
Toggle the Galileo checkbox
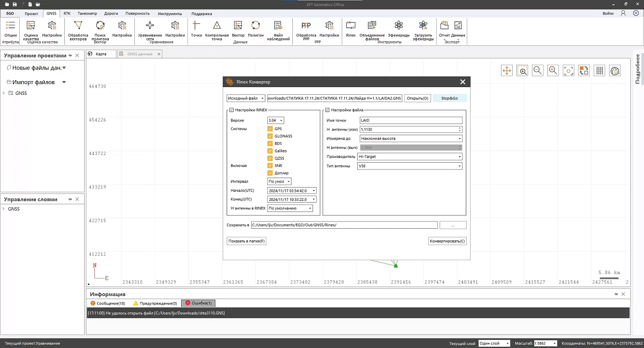(270, 151)
